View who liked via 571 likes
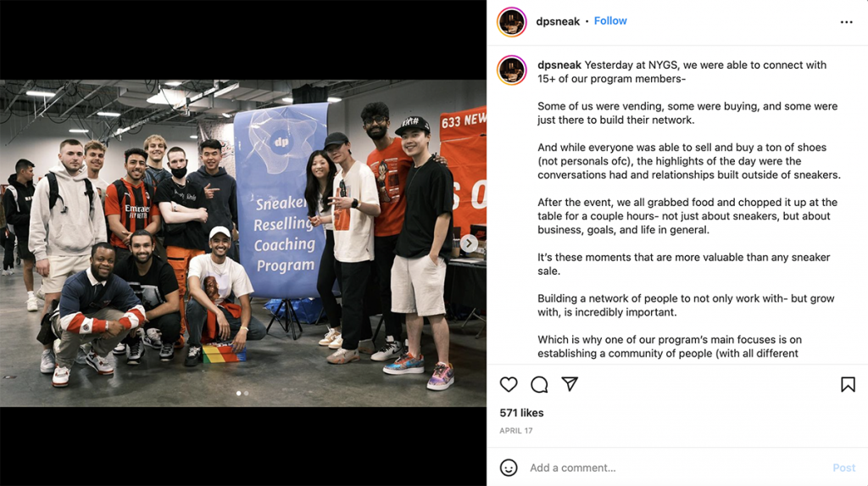868x486 pixels. coord(521,413)
